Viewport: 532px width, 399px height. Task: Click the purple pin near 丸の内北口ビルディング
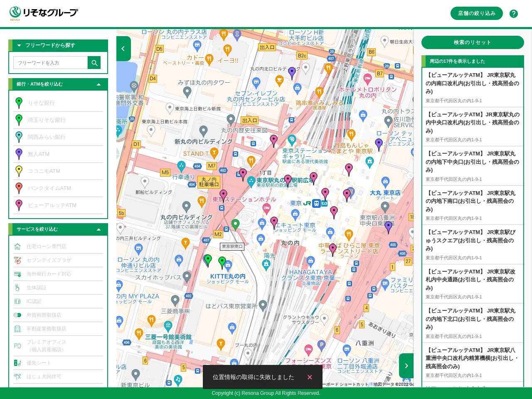click(292, 73)
